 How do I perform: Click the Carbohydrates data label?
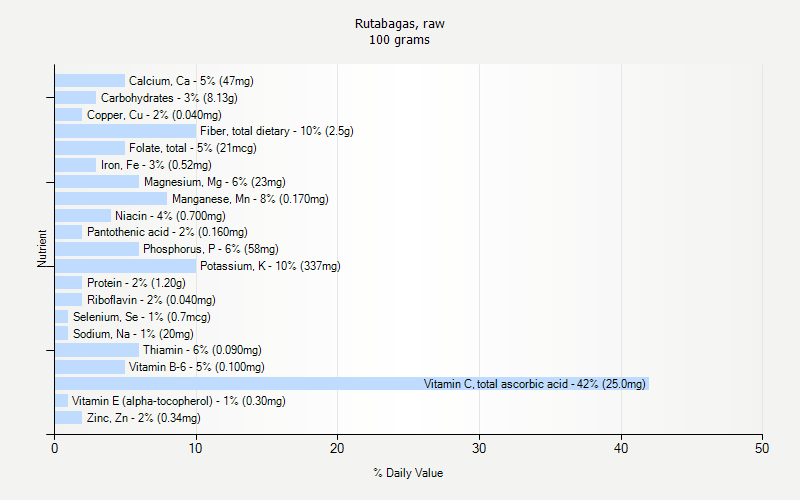[169, 98]
